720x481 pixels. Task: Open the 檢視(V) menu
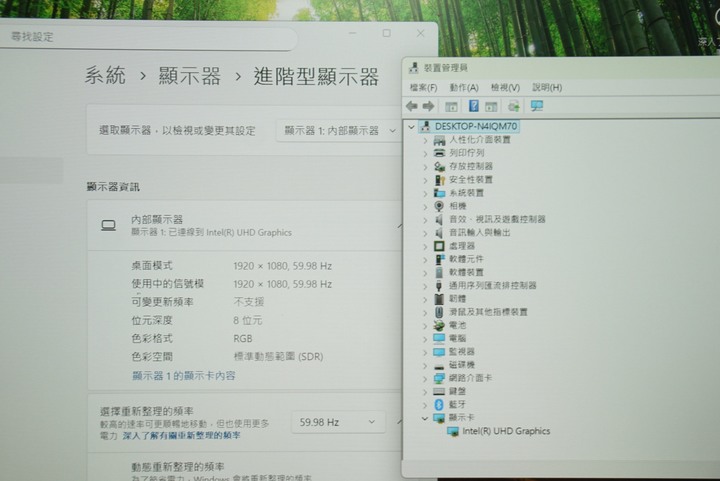[x=505, y=88]
